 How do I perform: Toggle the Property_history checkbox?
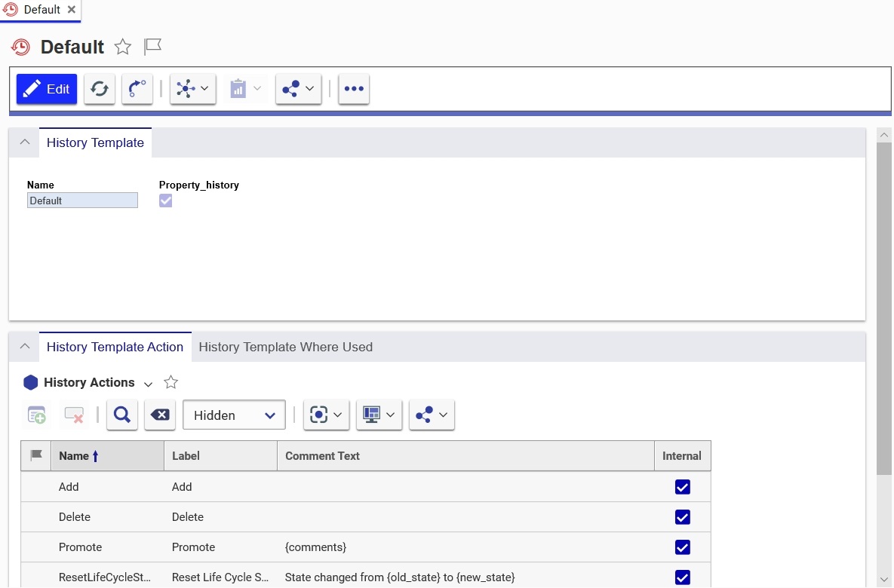click(x=165, y=201)
